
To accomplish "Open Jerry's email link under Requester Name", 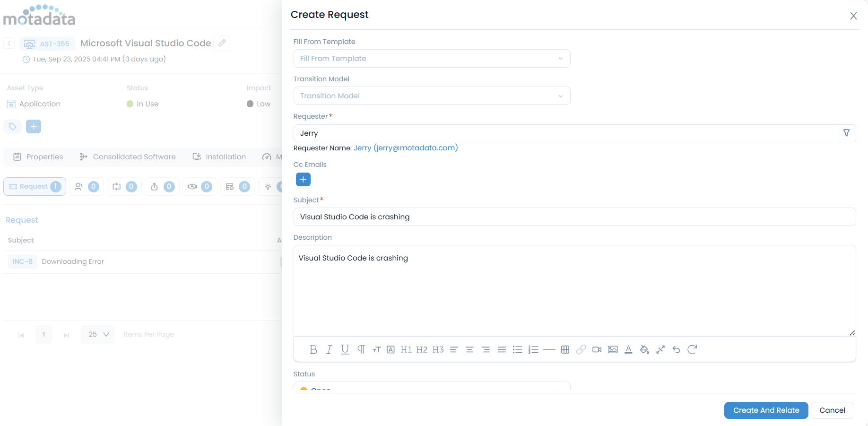I will [405, 148].
